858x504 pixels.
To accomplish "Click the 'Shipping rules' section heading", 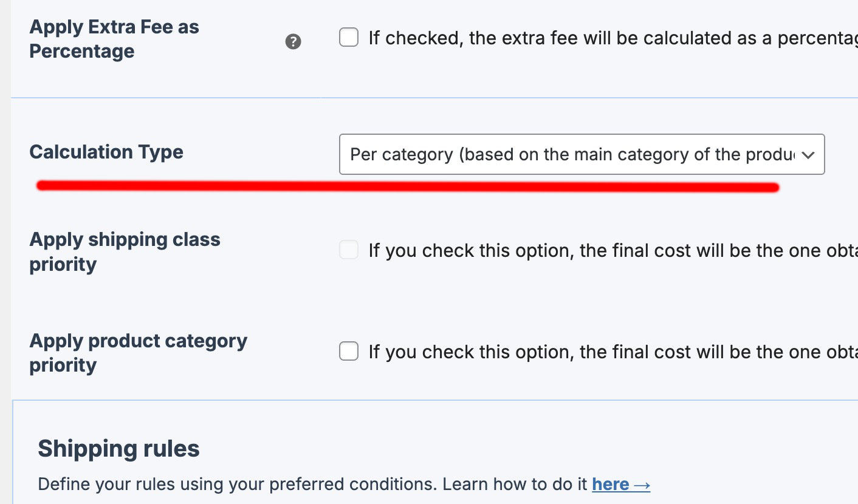I will (118, 449).
